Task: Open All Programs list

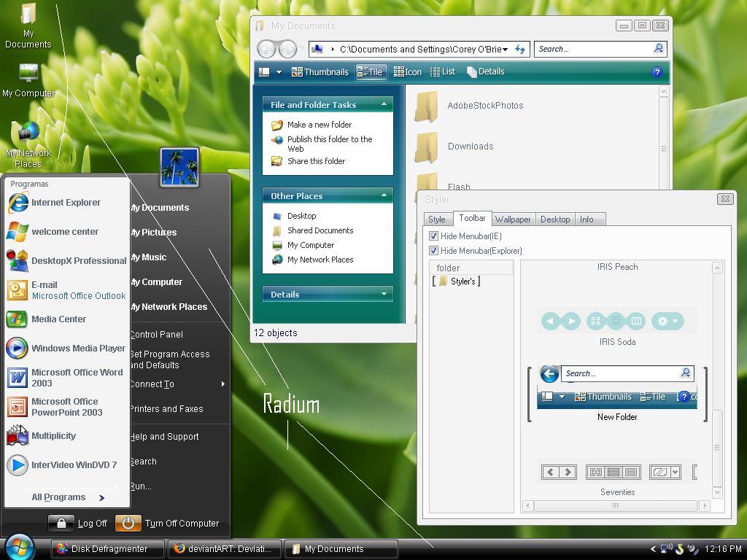Action: coord(68,497)
